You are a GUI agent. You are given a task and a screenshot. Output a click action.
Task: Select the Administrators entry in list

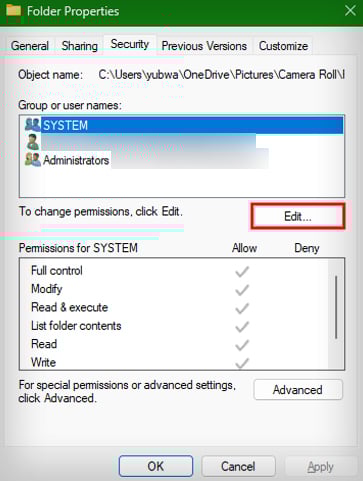[x=76, y=160]
